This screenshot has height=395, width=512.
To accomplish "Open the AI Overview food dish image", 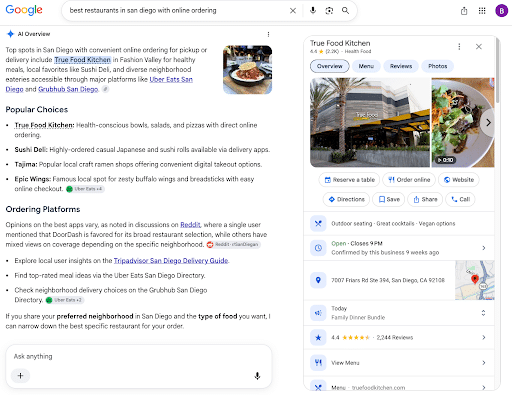I will pos(247,70).
